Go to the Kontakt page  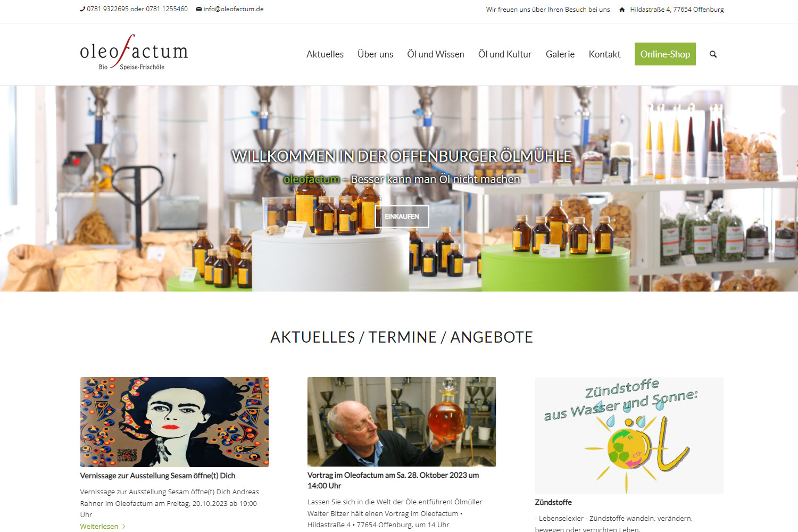[x=604, y=54]
